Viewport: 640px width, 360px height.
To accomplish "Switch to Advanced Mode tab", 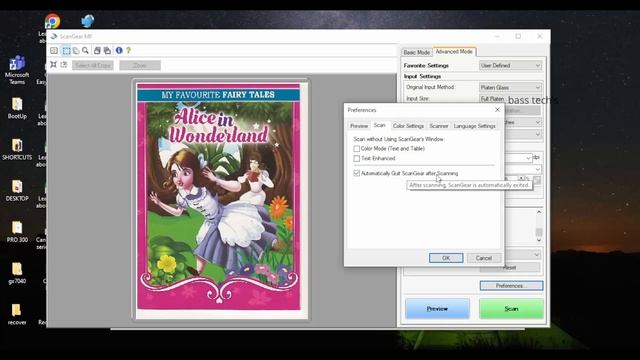I will [x=454, y=51].
